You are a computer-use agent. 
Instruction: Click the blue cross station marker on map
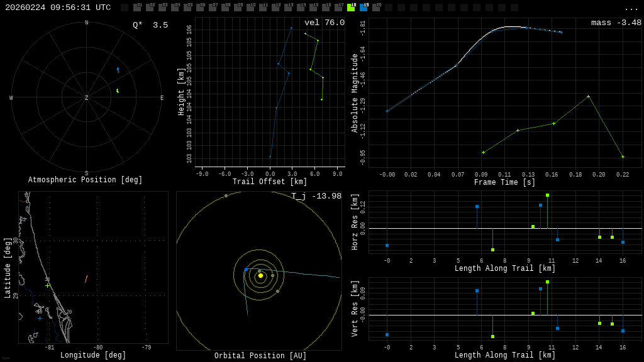[40, 319]
